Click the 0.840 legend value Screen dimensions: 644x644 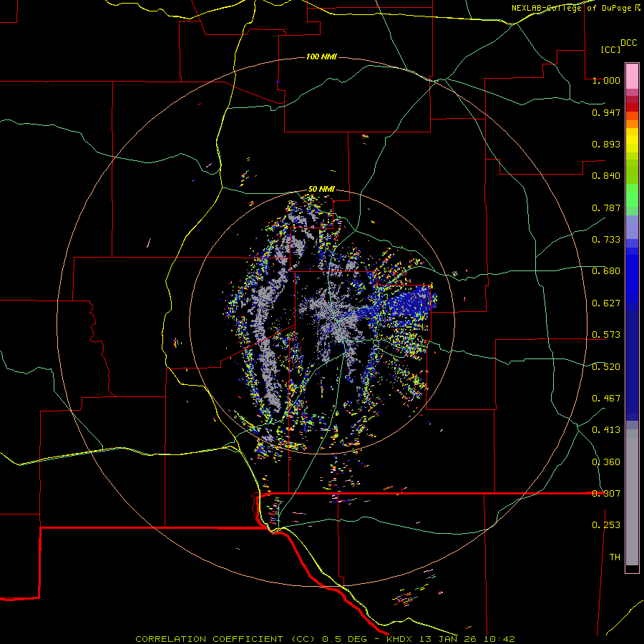point(606,176)
